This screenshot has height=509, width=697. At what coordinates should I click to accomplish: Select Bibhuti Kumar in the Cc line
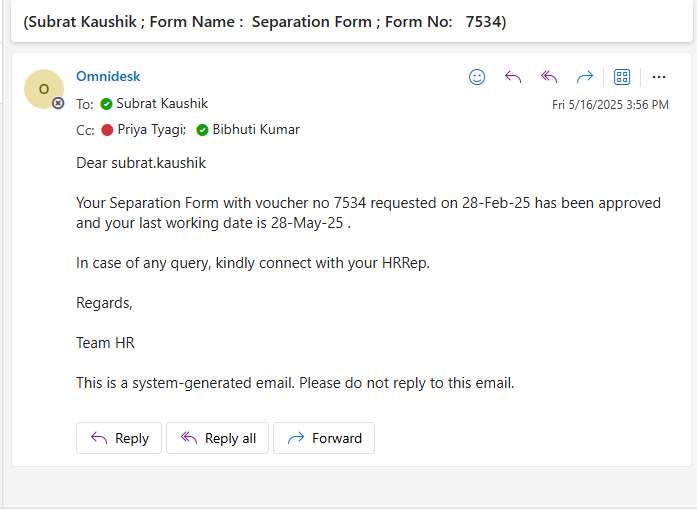point(255,129)
